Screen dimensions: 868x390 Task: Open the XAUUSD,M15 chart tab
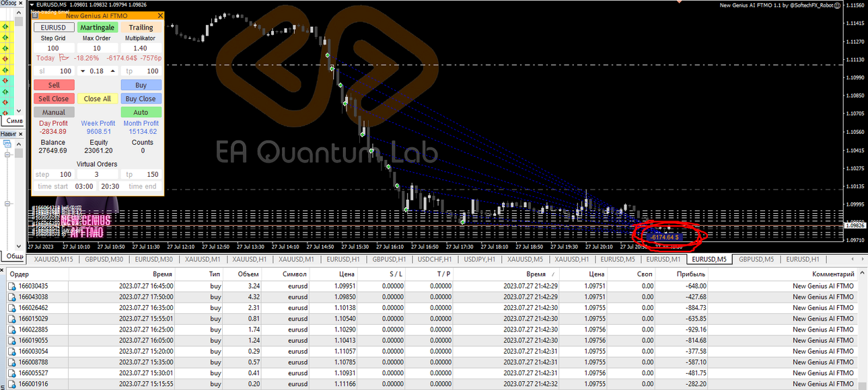pyautogui.click(x=54, y=259)
